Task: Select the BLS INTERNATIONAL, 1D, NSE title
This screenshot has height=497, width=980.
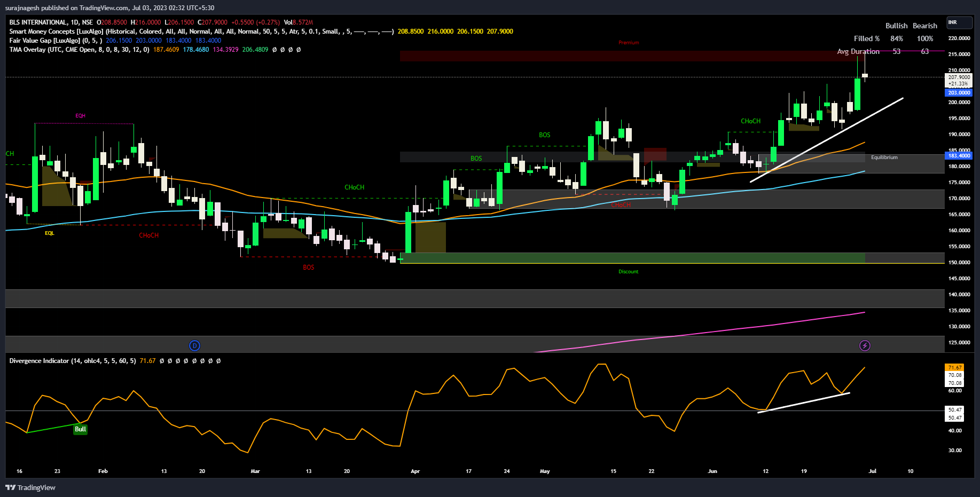Action: click(x=51, y=22)
